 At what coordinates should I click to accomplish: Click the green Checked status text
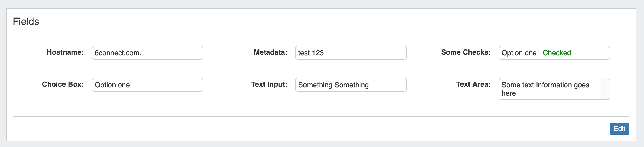point(557,53)
